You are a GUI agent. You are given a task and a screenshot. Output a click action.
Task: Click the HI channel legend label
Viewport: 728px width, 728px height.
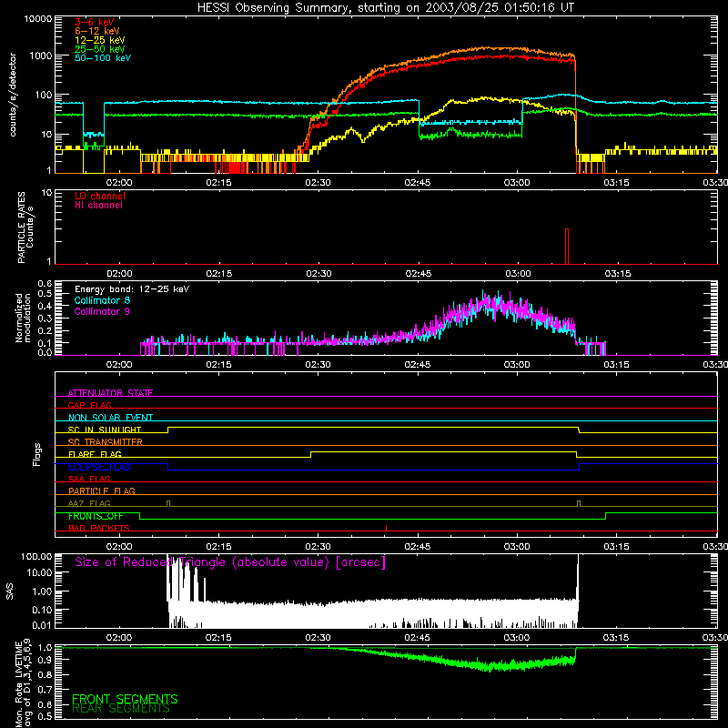pos(98,206)
